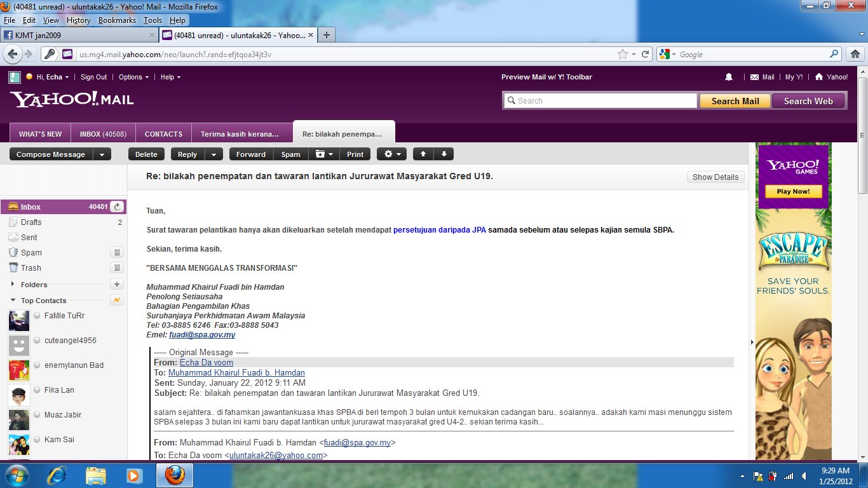Collapse the Top Contacts section
This screenshot has height=488, width=868.
[x=13, y=300]
